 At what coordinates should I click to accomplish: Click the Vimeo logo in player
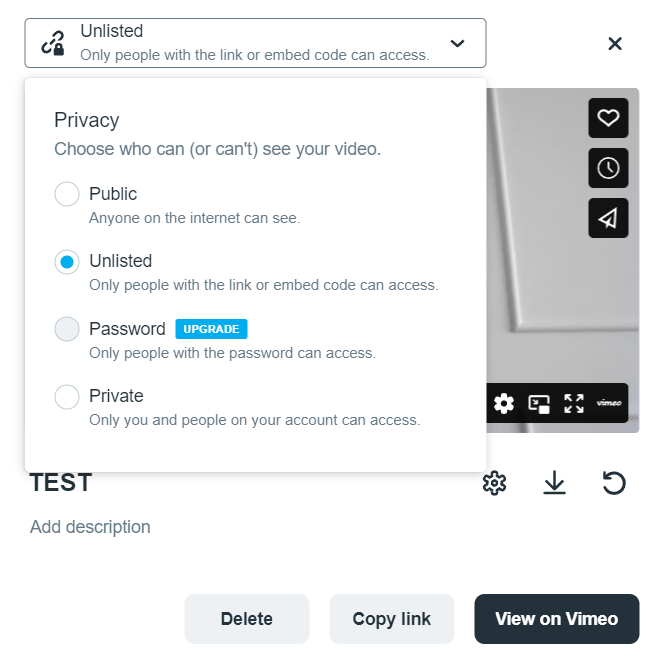pyautogui.click(x=609, y=403)
